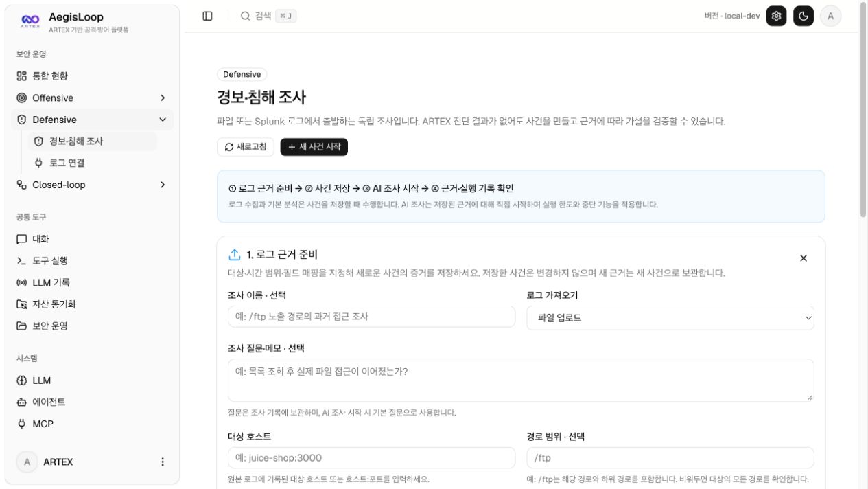868x489 pixels.
Task: Click the 경보·침해 조사 page heading
Action: [x=261, y=97]
